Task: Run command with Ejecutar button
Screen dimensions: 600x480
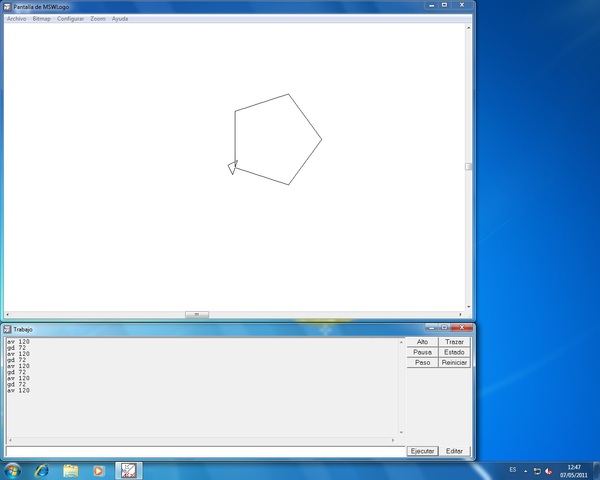Action: 422,451
